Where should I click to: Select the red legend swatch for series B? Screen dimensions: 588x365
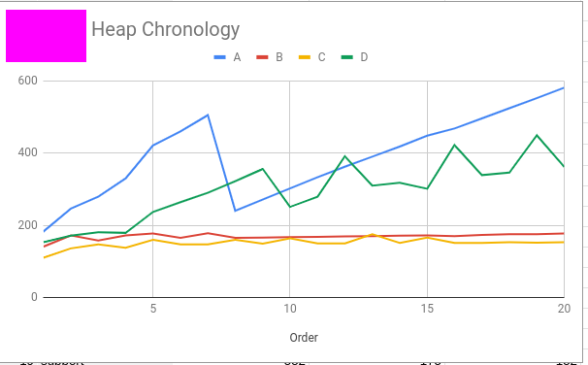(x=262, y=57)
